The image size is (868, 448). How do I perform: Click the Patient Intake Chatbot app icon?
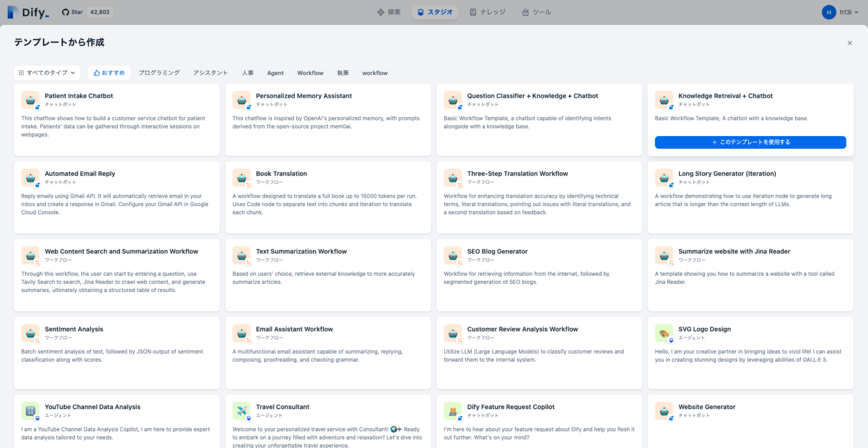pyautogui.click(x=30, y=100)
